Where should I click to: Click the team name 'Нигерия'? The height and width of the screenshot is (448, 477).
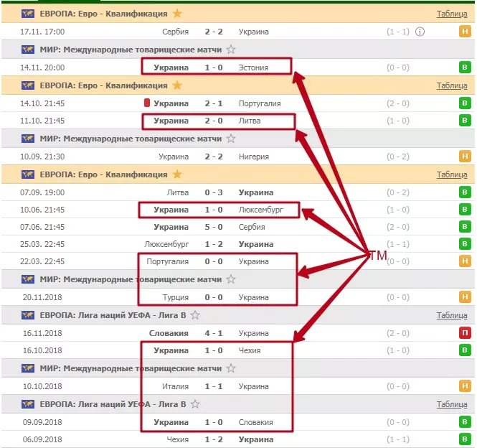[254, 157]
